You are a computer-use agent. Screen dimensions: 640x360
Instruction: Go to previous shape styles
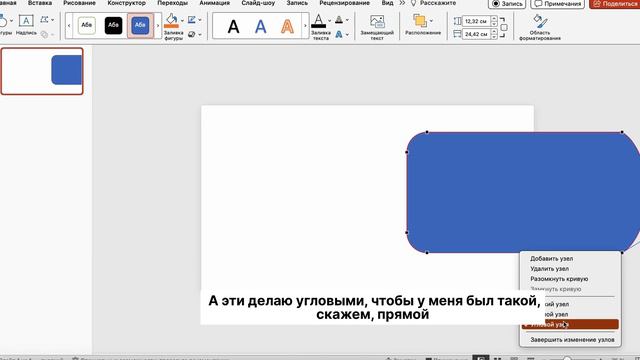(69, 26)
